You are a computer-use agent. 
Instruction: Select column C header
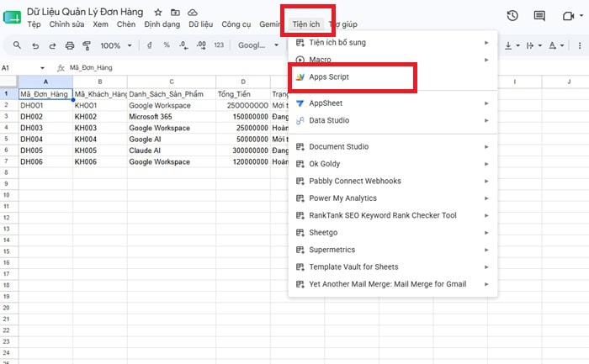[x=172, y=82]
